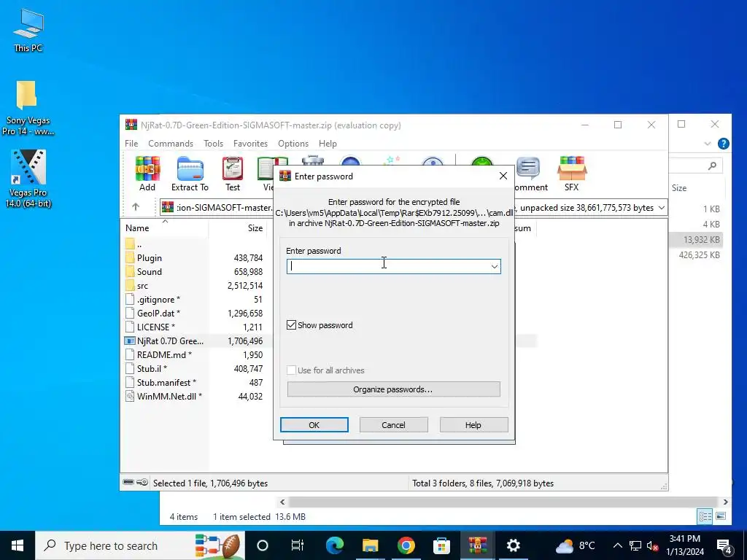Select Vegas Pro 14.0 (64-bit) shortcut

[x=28, y=179]
